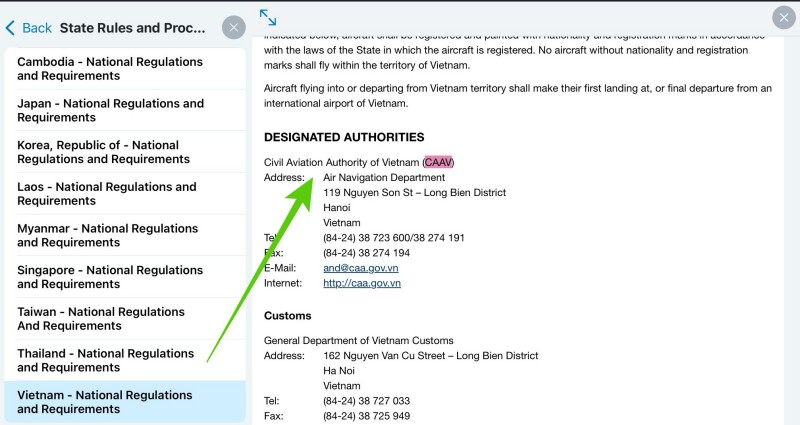Close the State Rules sidebar panel
Image resolution: width=800 pixels, height=425 pixels.
[233, 27]
